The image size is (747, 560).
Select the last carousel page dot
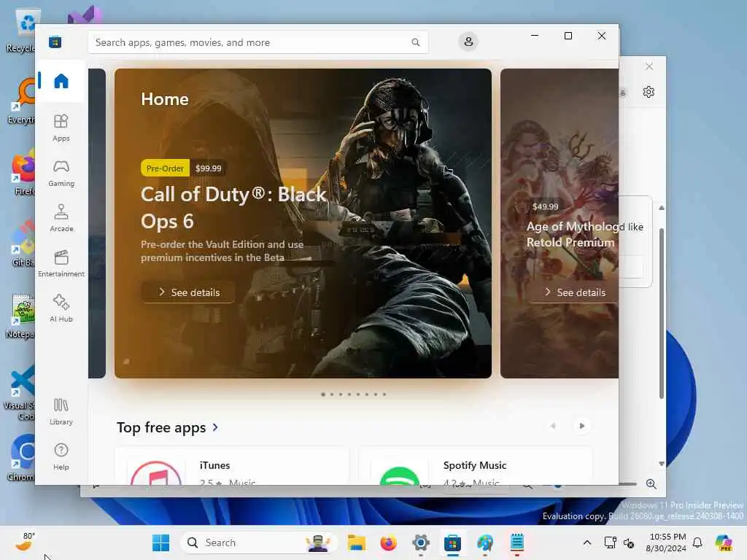pyautogui.click(x=384, y=394)
